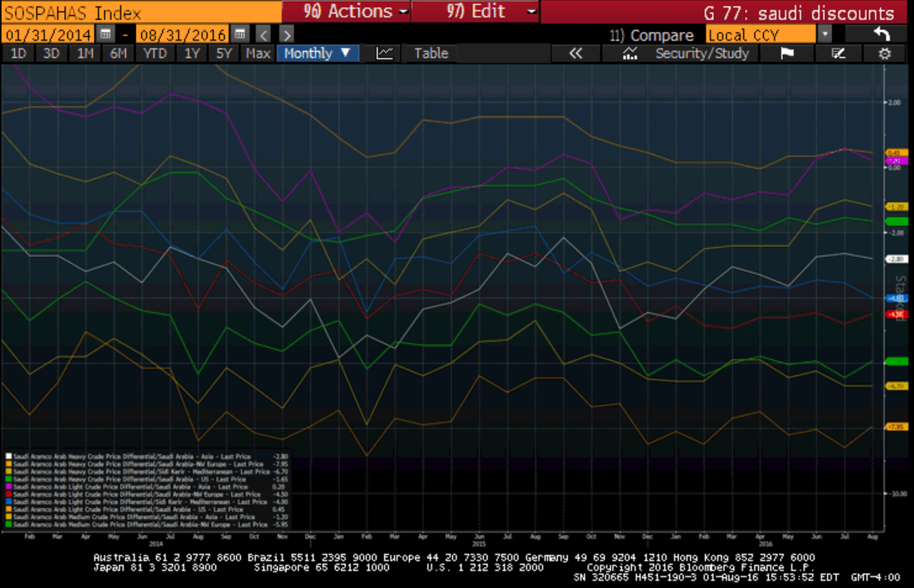914x588 pixels.
Task: Click purple swatch for Arab Light Asia
Action: click(x=8, y=487)
